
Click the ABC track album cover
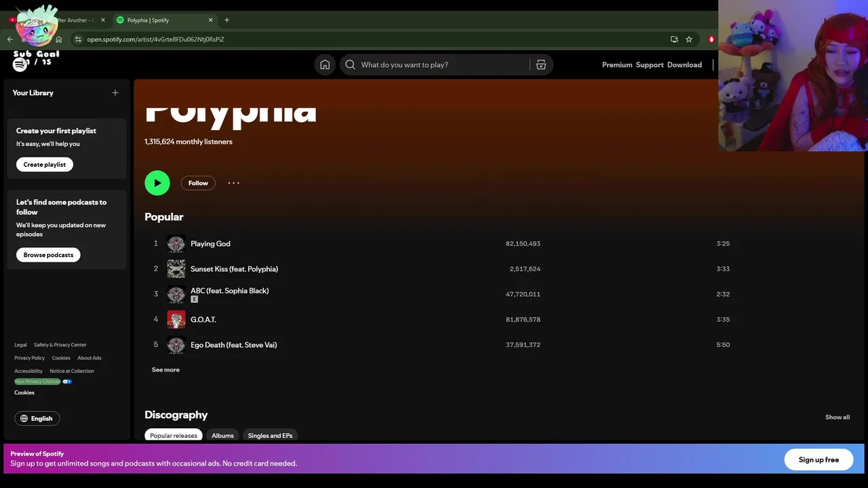point(176,294)
